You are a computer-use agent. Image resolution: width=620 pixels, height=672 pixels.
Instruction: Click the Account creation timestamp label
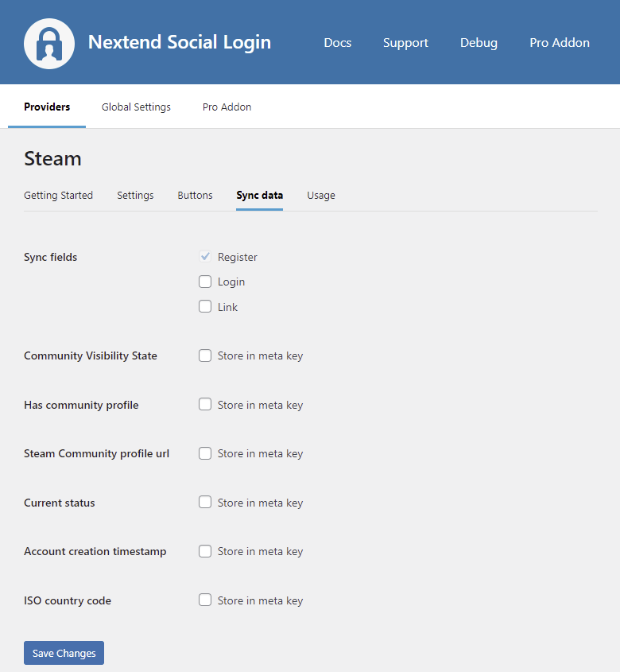pos(95,551)
